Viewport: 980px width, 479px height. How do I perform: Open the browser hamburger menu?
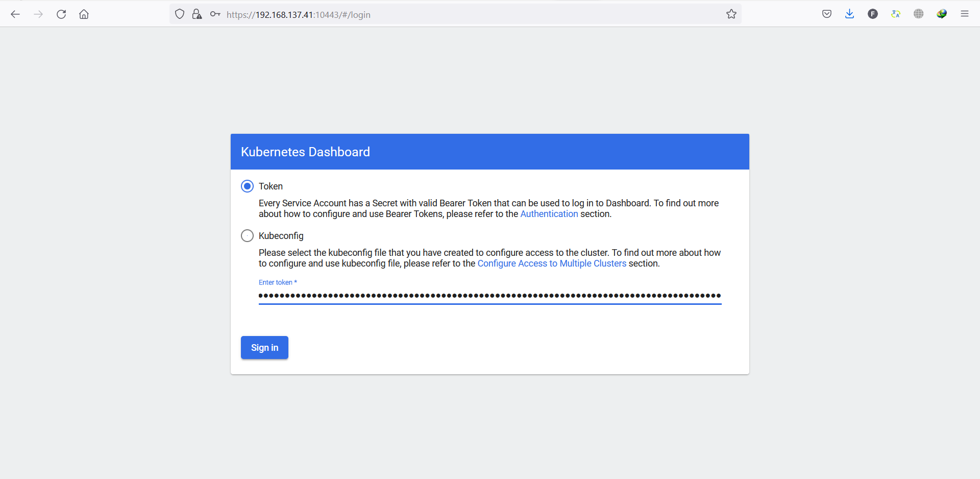pyautogui.click(x=965, y=14)
